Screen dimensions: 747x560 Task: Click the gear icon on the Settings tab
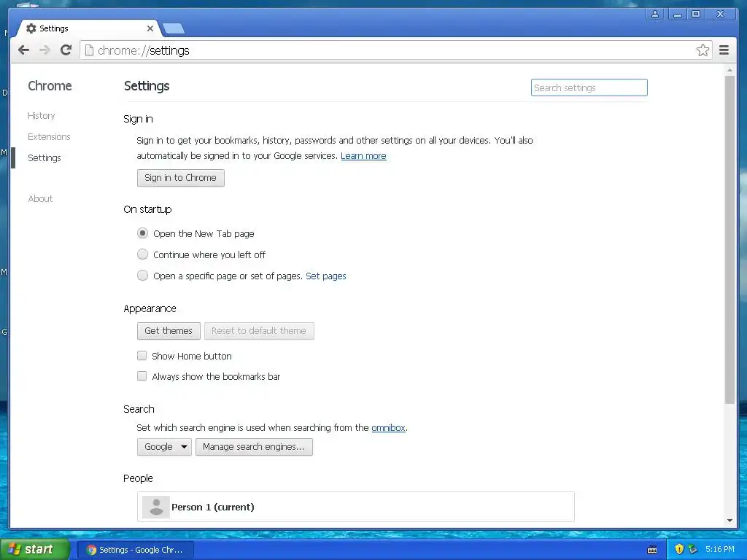click(31, 28)
